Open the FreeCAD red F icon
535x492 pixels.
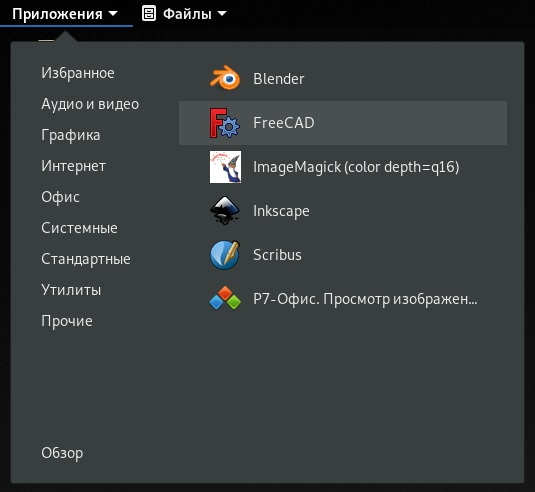pos(225,123)
